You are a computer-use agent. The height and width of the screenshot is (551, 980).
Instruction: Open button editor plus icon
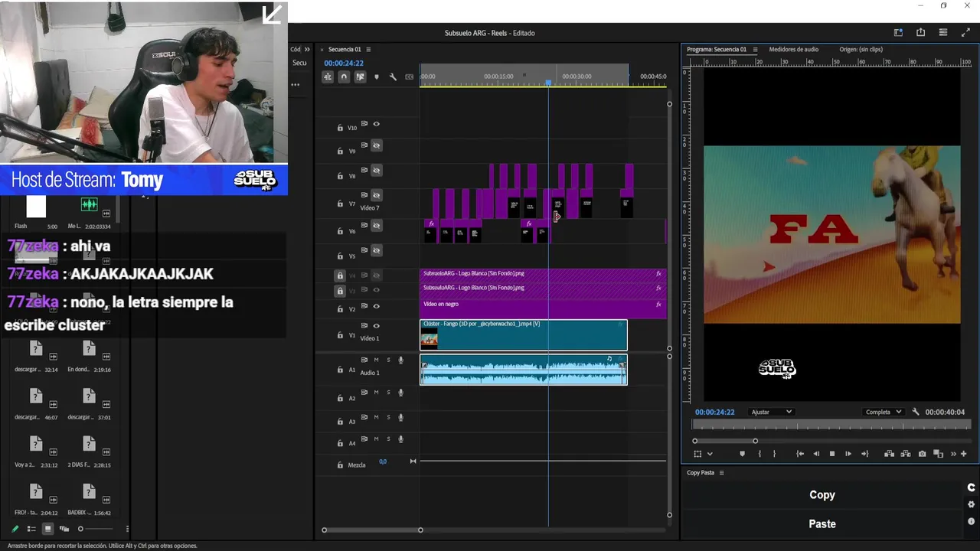964,454
